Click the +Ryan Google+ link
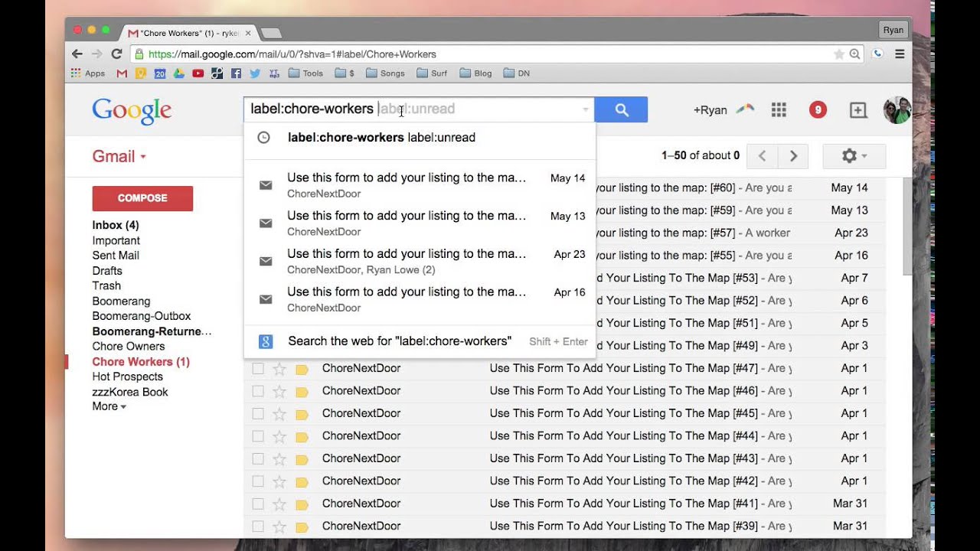Screen dimensions: 980x551 coord(710,110)
